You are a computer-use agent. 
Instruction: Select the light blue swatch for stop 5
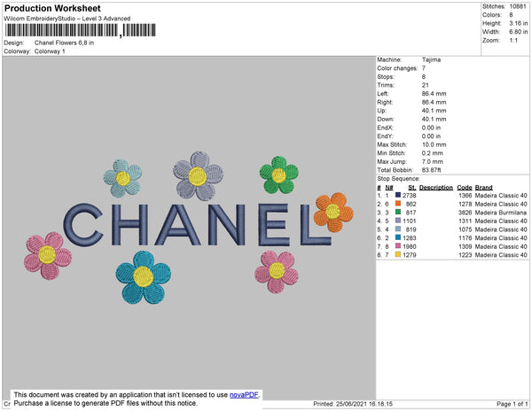tap(398, 229)
